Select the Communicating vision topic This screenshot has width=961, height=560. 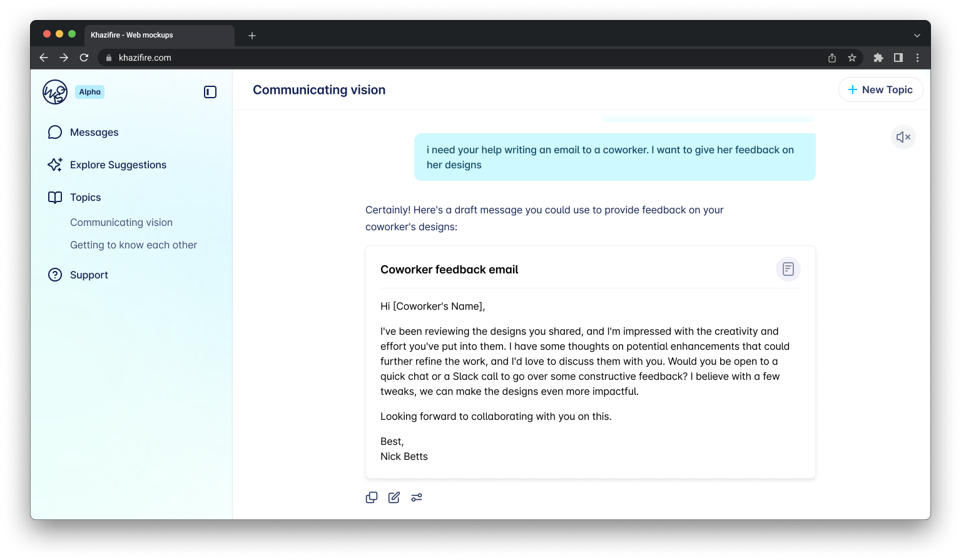[121, 222]
